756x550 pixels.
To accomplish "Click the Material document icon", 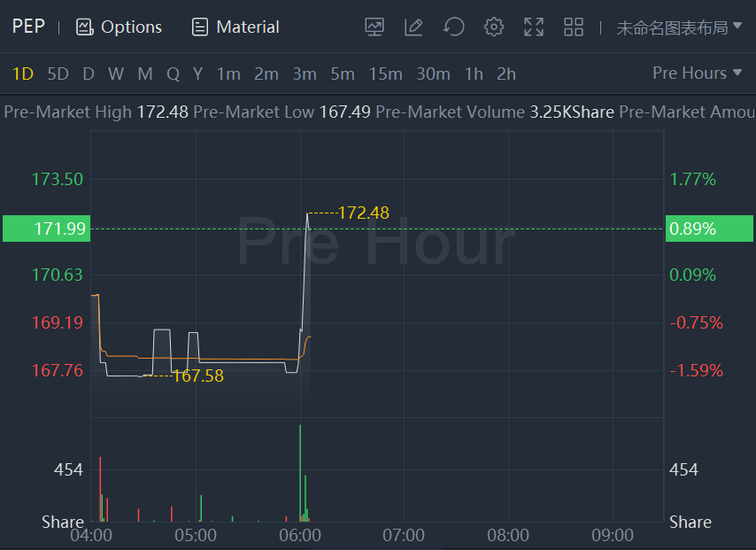I will pyautogui.click(x=200, y=27).
